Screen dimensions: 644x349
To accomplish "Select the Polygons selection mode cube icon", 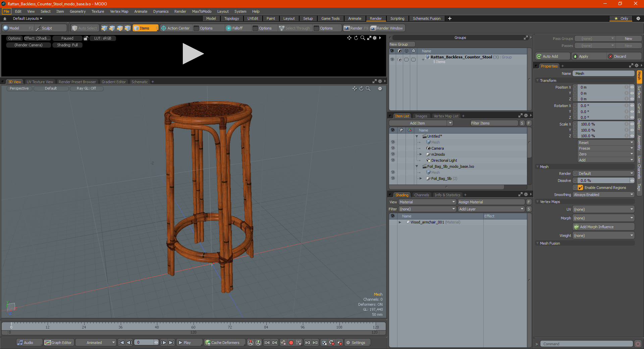I will click(x=120, y=28).
